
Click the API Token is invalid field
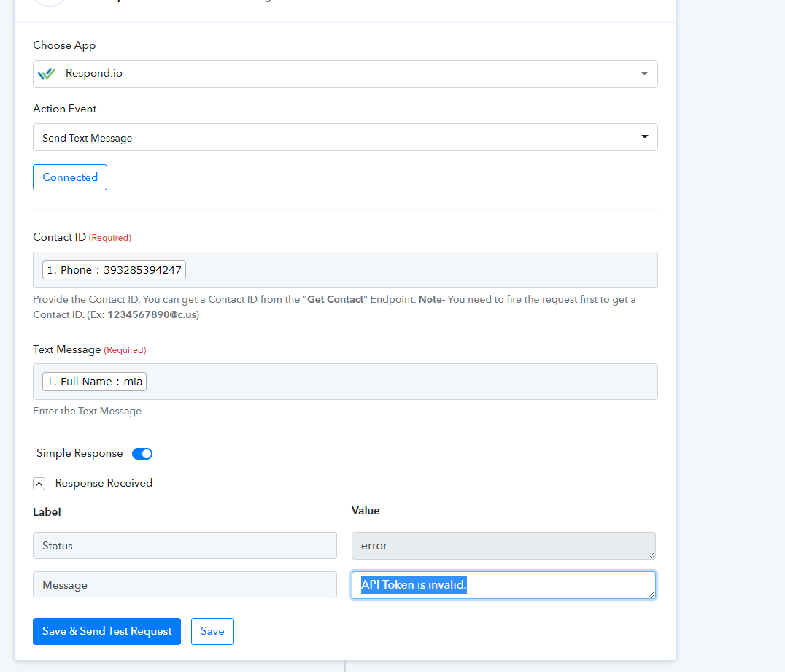click(x=503, y=585)
